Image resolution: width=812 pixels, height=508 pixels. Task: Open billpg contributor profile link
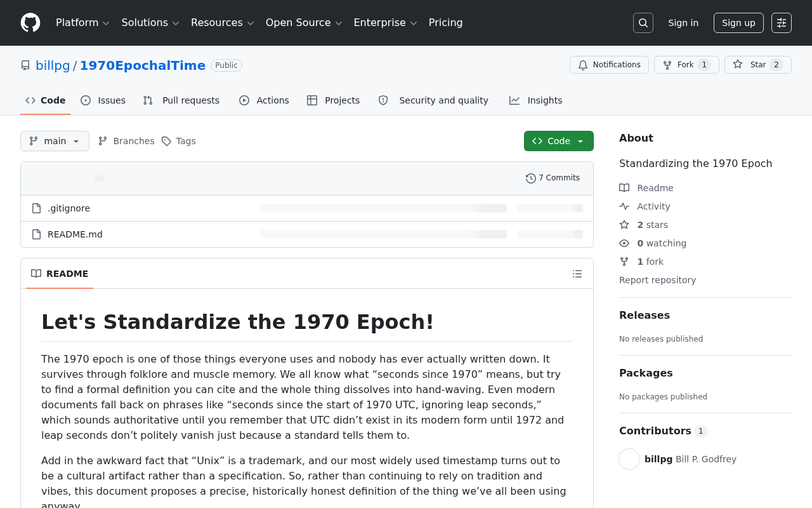[658, 459]
